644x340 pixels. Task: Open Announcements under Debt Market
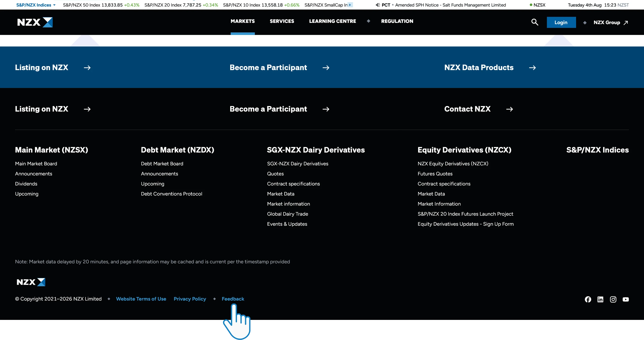coord(159,174)
